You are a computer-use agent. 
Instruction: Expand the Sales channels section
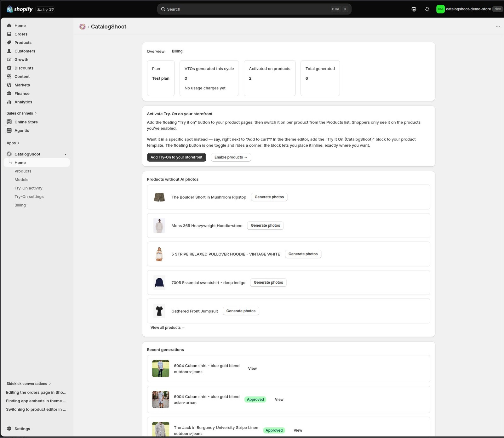(x=22, y=113)
